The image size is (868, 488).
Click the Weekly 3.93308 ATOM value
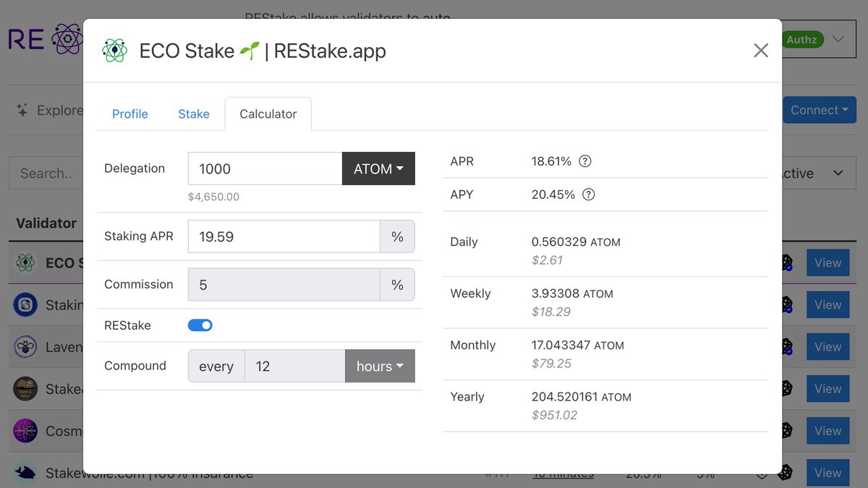[x=572, y=294]
